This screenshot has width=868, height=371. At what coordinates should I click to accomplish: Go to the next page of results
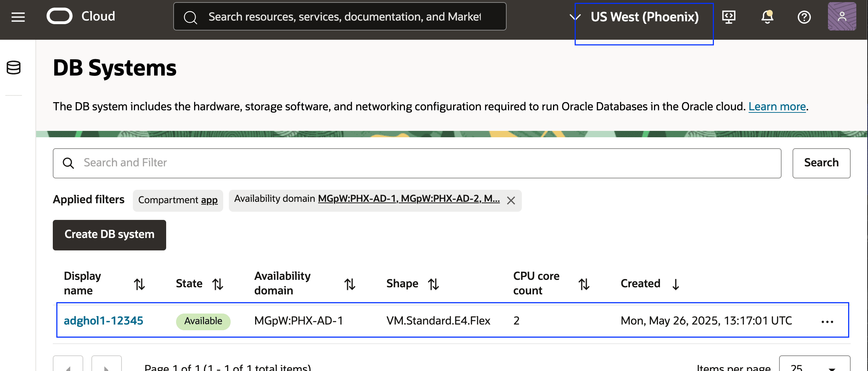106,364
